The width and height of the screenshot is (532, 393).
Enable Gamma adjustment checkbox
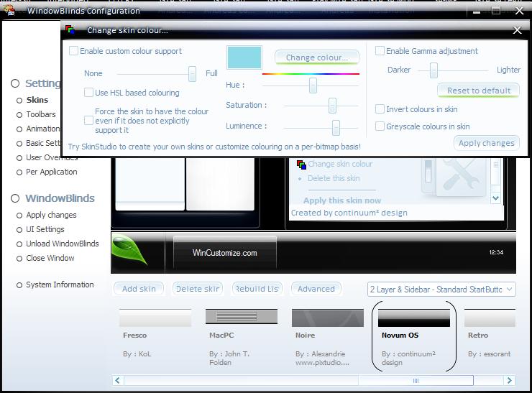coord(380,51)
